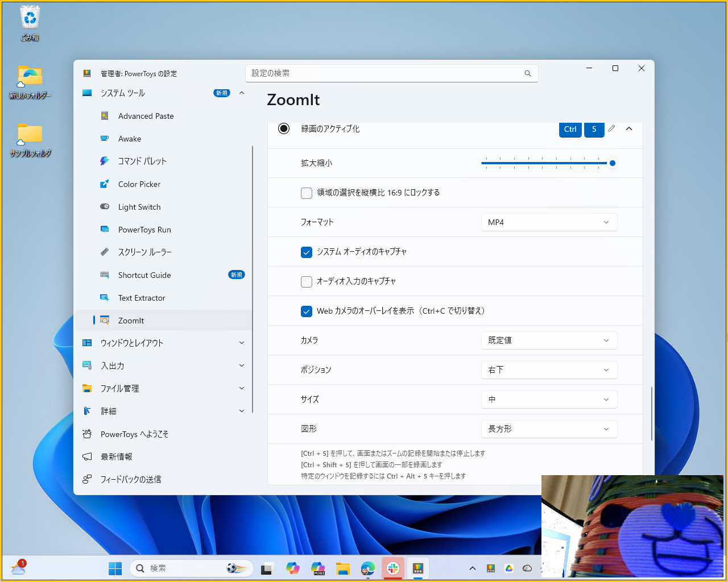Open Copilot from the taskbar
This screenshot has width=728, height=582.
click(x=293, y=568)
